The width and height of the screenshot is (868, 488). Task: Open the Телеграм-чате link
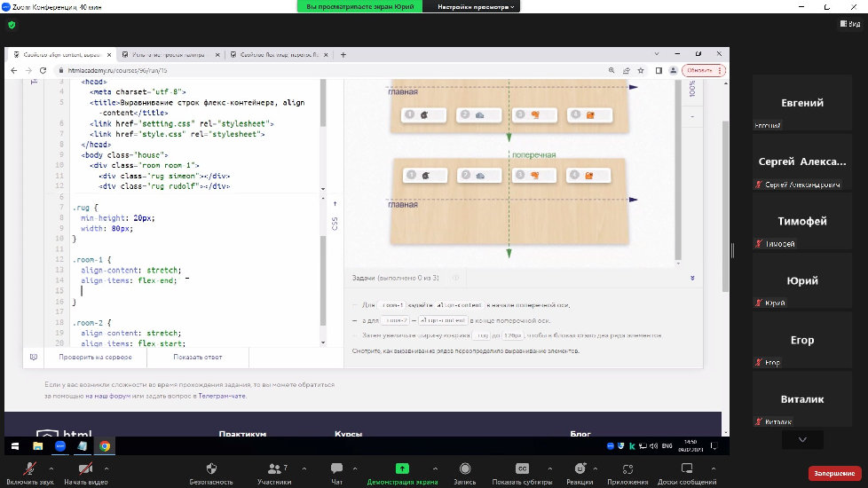tap(222, 396)
